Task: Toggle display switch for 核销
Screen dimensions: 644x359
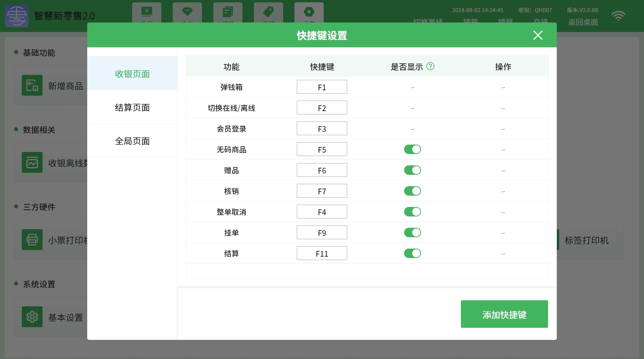Action: click(412, 191)
